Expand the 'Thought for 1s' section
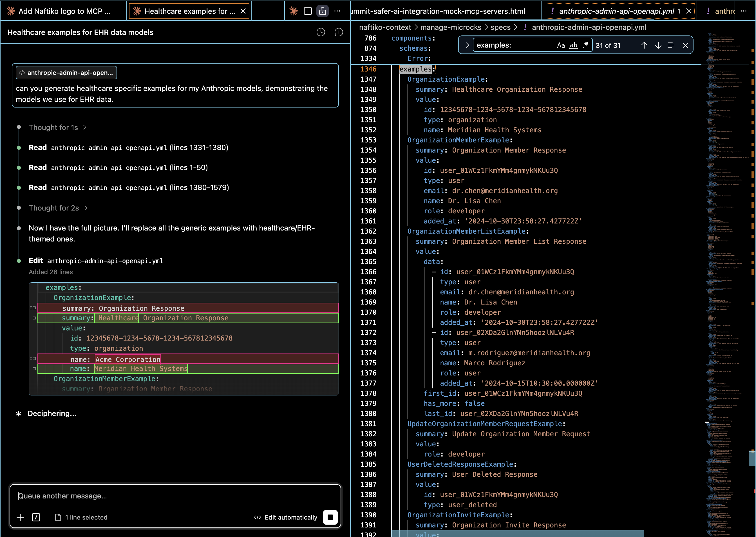 57,127
